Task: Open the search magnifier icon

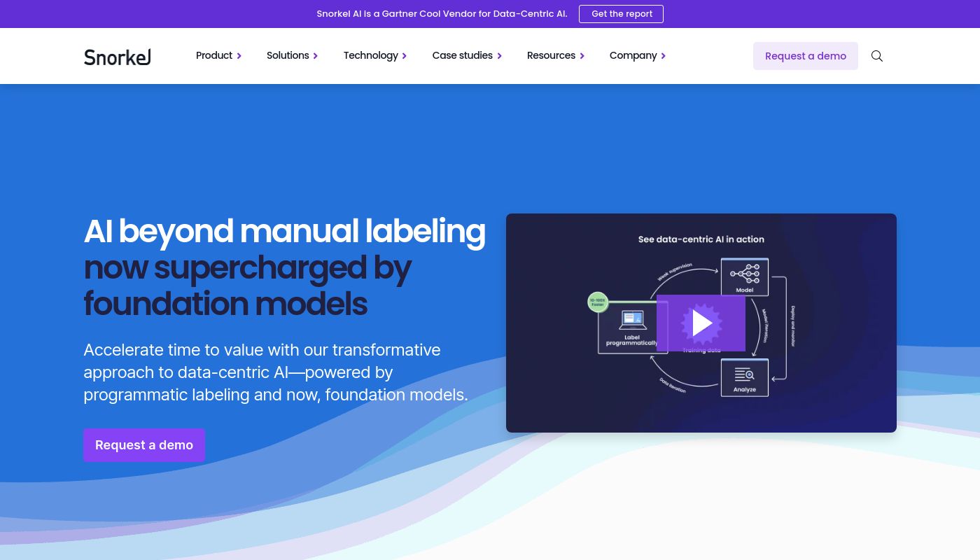Action: (877, 56)
